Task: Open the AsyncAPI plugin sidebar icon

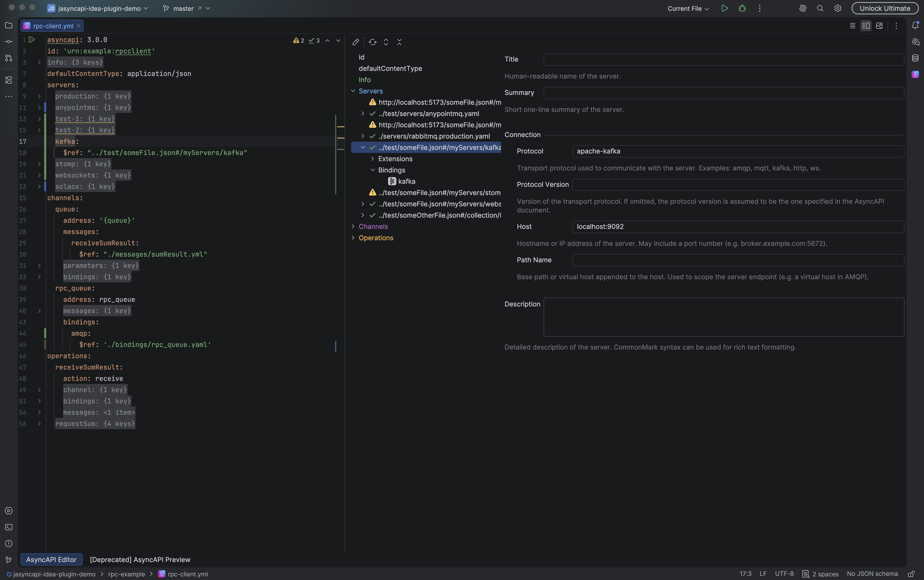Action: (x=915, y=74)
